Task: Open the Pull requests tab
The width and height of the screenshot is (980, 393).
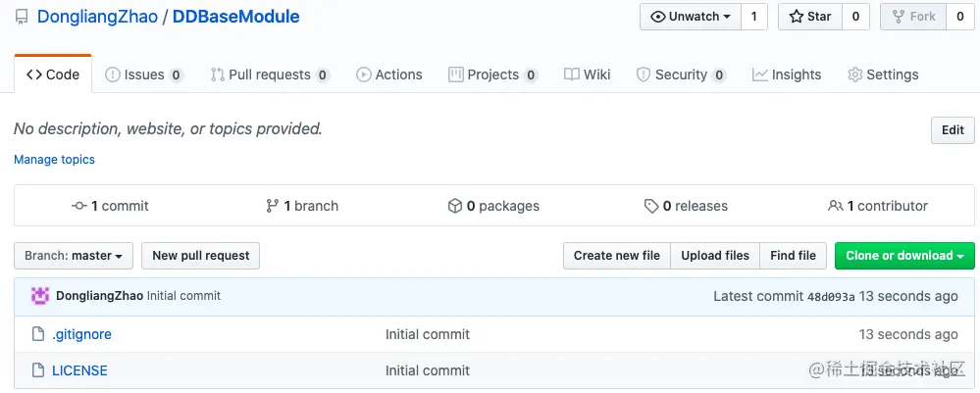Action: [x=269, y=74]
